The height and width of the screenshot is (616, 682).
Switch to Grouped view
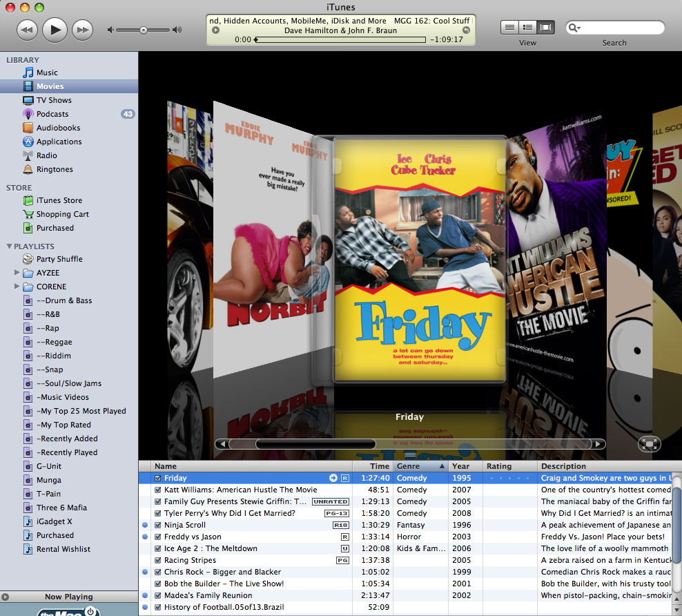(528, 27)
